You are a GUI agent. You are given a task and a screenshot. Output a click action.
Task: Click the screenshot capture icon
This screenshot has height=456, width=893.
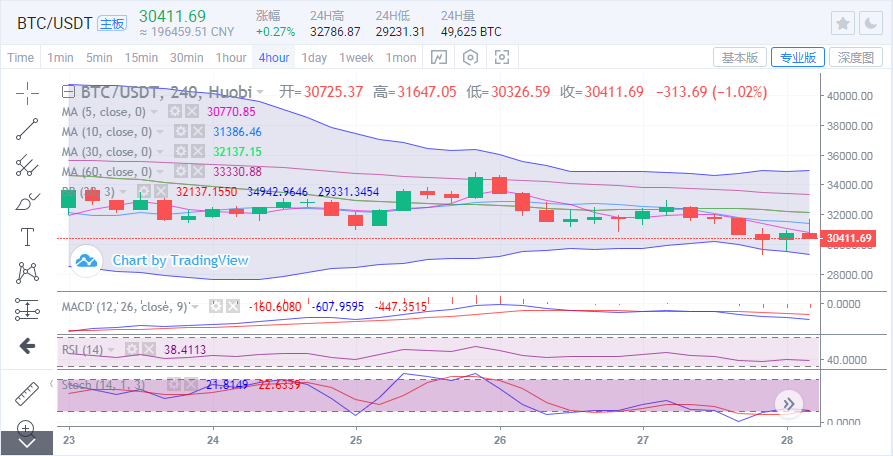[x=502, y=57]
